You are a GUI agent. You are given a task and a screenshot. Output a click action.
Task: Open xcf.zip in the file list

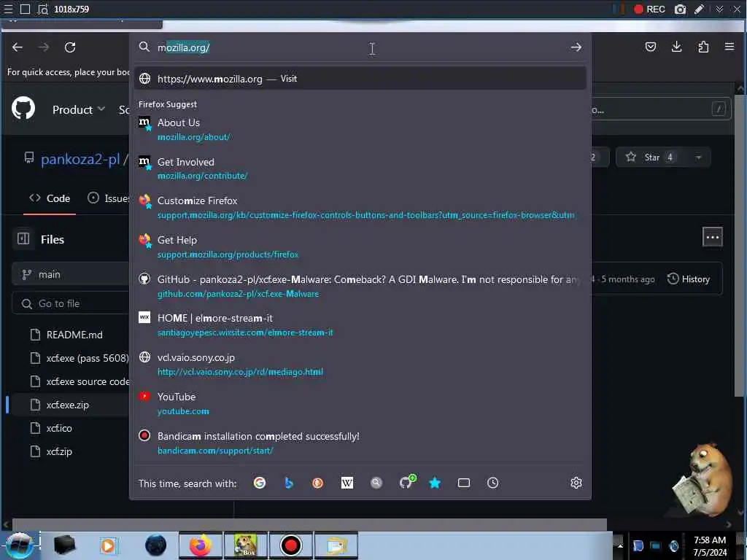coord(59,451)
